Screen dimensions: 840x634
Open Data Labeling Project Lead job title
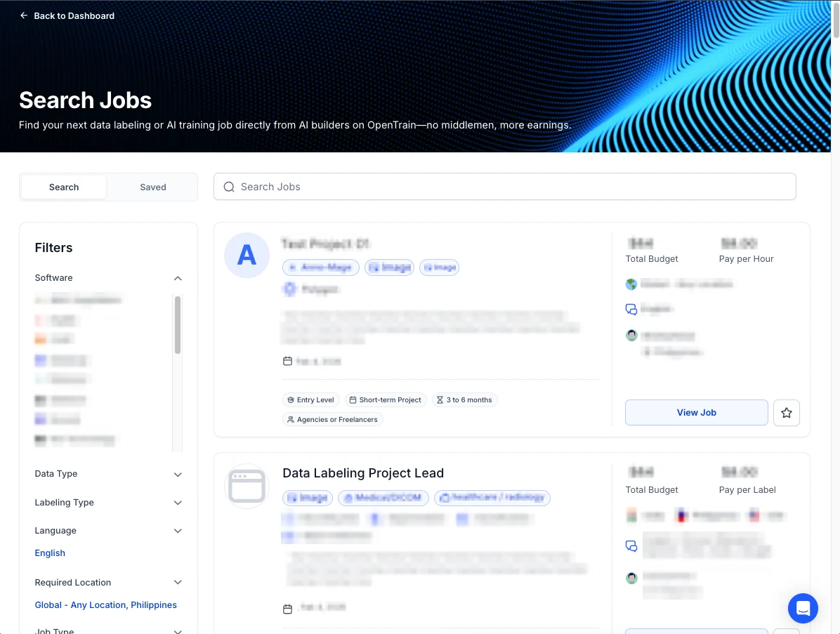[x=363, y=473]
